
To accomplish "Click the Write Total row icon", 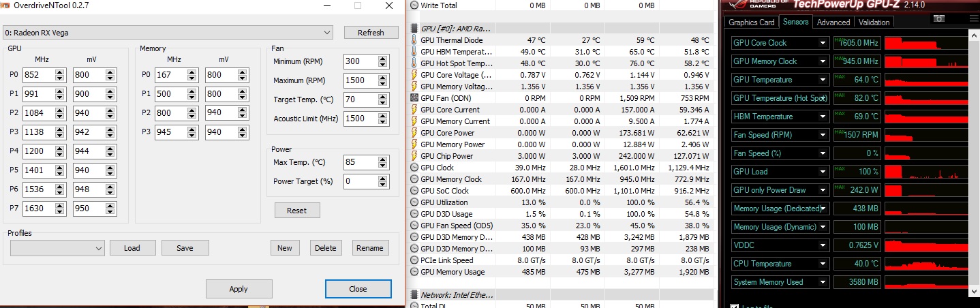I will pyautogui.click(x=414, y=5).
